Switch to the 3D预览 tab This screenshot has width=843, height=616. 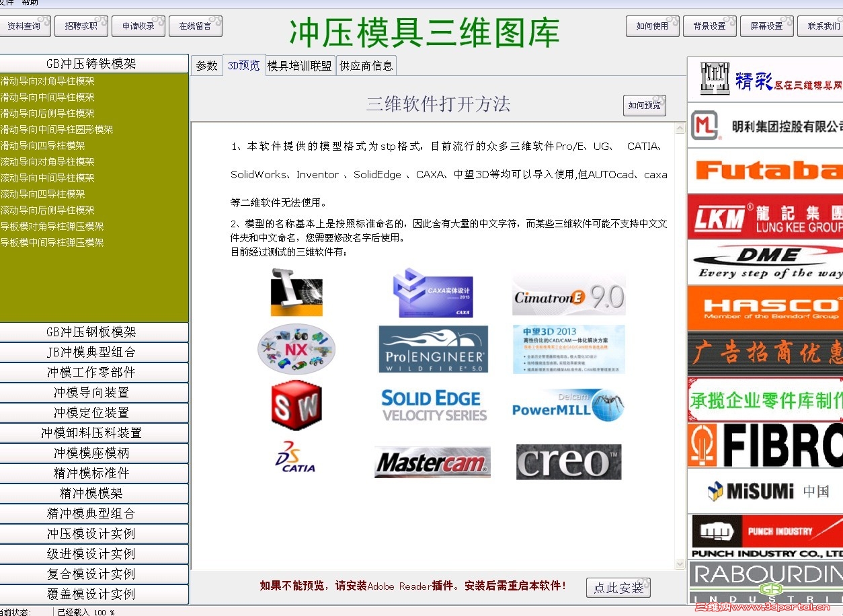click(243, 65)
